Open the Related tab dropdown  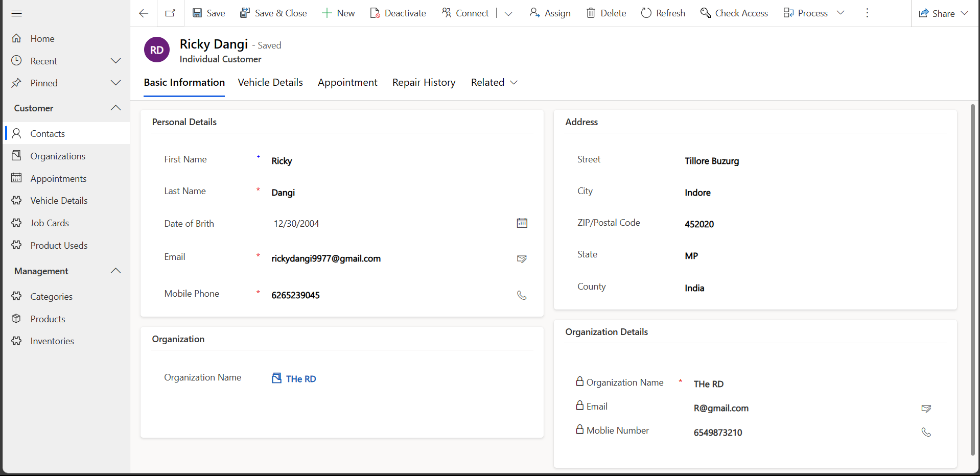point(494,83)
